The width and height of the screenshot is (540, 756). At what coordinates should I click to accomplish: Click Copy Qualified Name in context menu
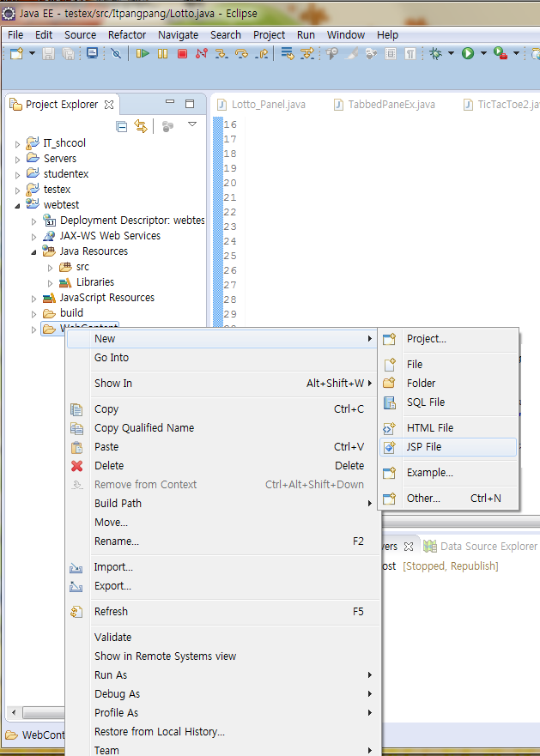pos(223,427)
